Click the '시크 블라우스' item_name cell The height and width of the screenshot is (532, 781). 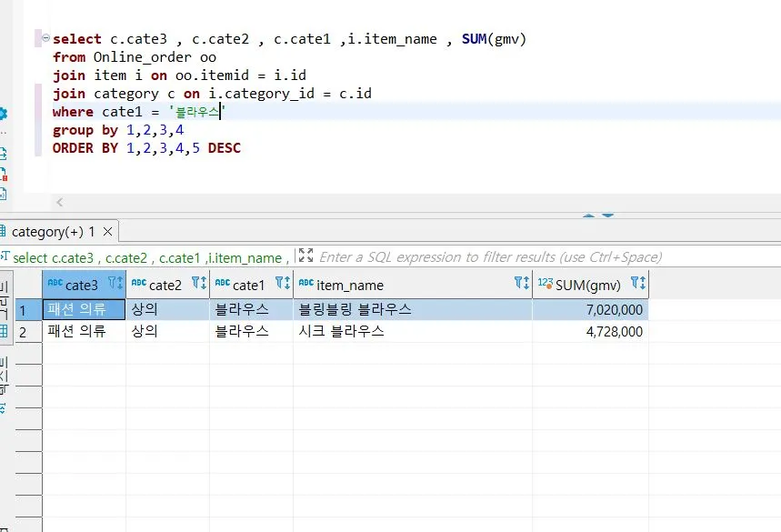(413, 331)
